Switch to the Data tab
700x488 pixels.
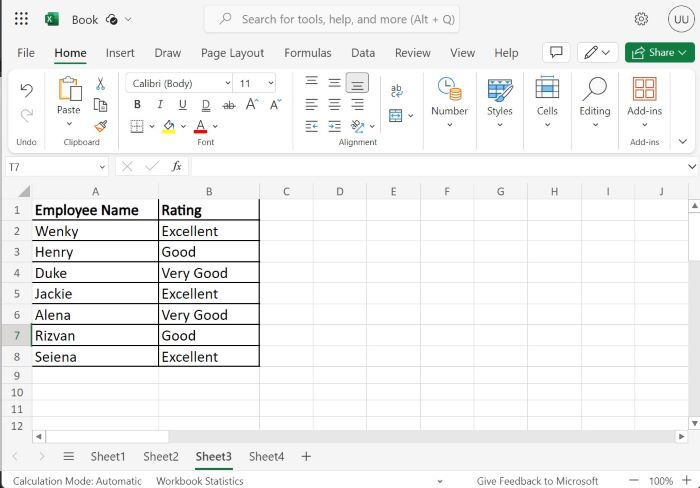pyautogui.click(x=363, y=53)
